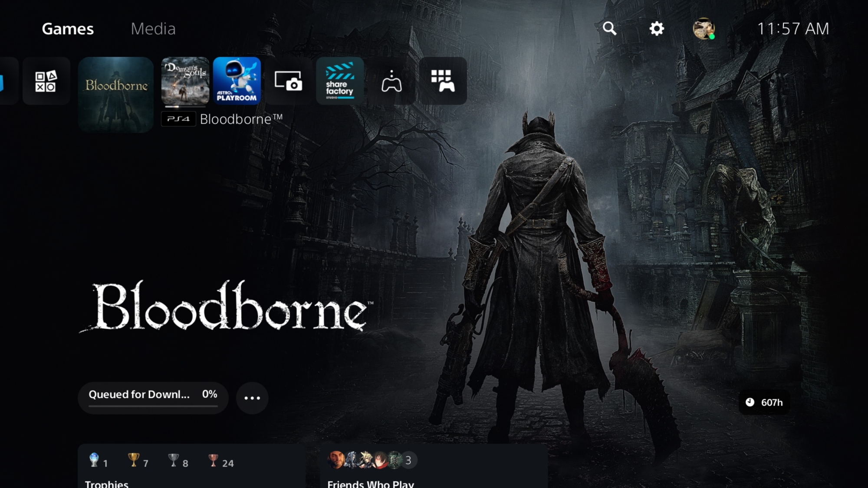Open the Explore shapes icon tile
Image resolution: width=868 pixels, height=488 pixels.
pos(46,81)
